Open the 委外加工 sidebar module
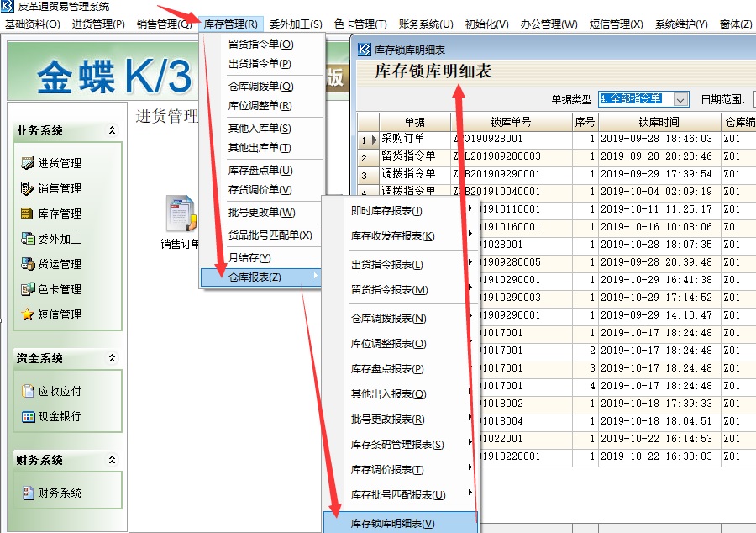 tap(28, 239)
